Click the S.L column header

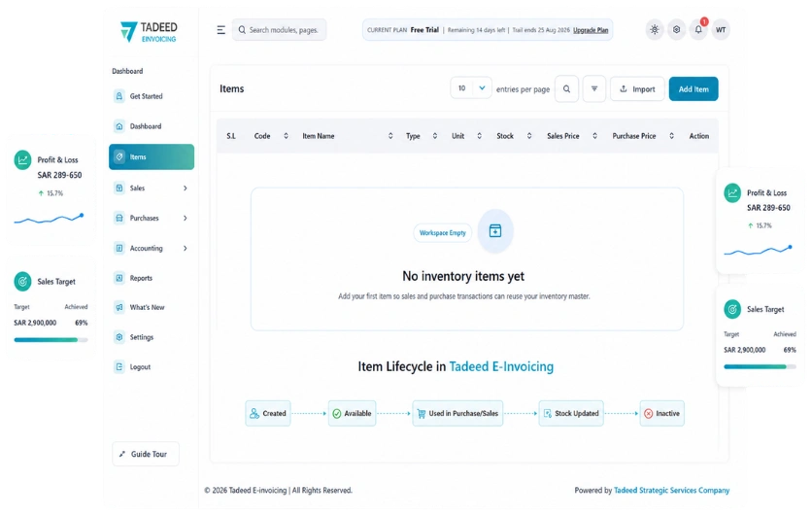pos(231,136)
